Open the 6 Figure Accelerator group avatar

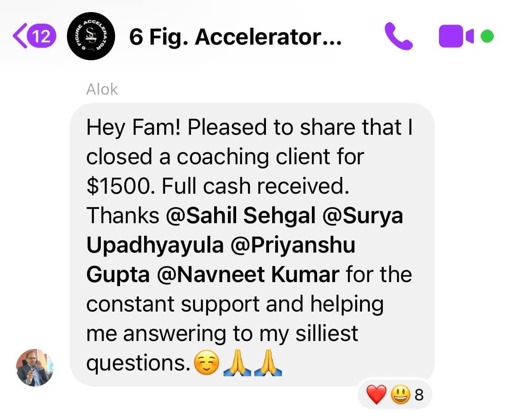click(x=91, y=36)
